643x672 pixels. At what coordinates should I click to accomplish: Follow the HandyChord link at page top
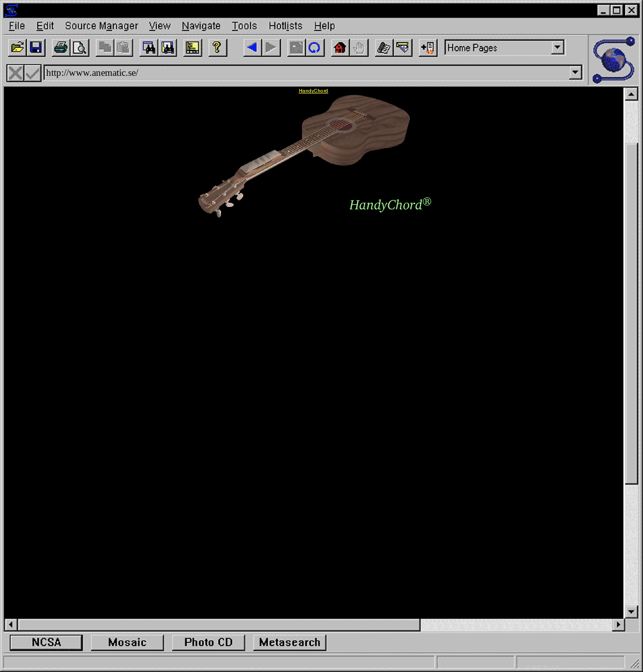pos(313,91)
